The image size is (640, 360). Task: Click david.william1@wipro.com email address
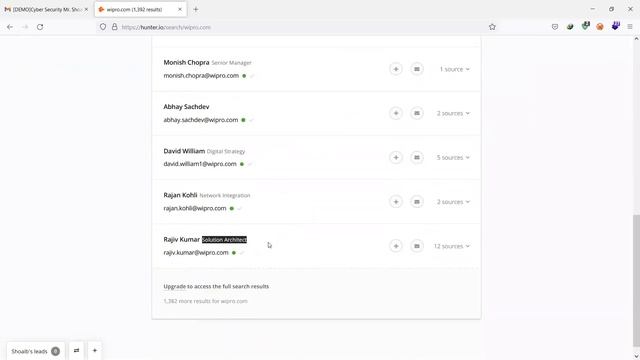tap(200, 164)
